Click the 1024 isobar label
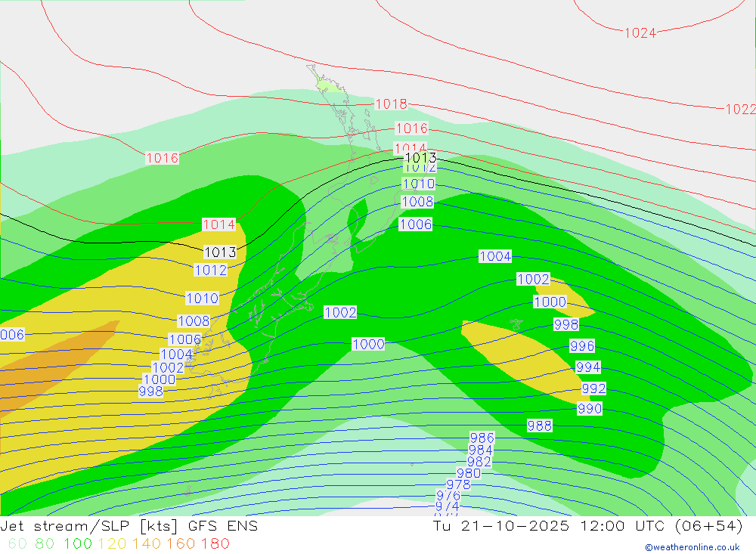Screen dimensions: 756x554 (x=640, y=32)
